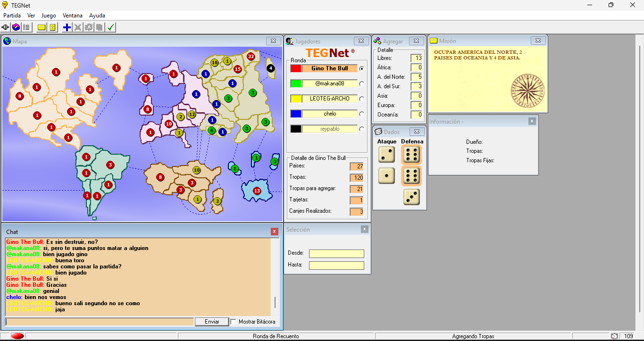
Task: Click the Desde selection field
Action: [x=336, y=254]
